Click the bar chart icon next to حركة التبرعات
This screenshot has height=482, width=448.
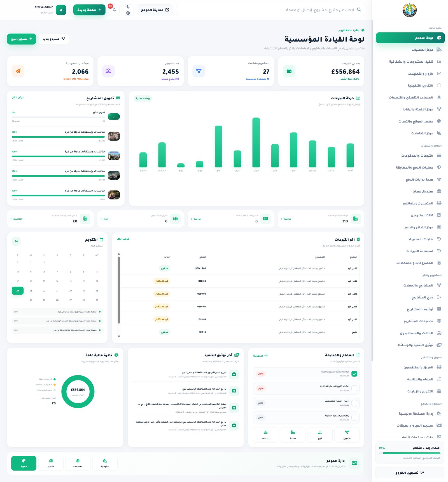tap(358, 98)
